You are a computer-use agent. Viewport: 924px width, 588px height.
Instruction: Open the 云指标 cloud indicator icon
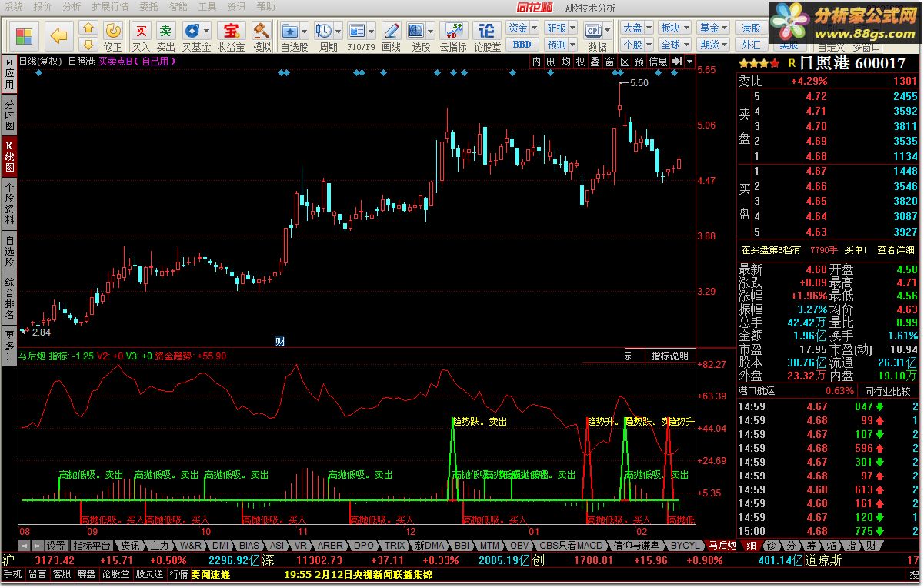click(x=453, y=35)
